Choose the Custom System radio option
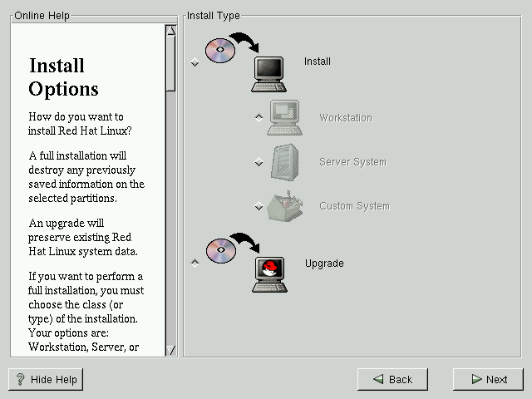This screenshot has width=532, height=399. (259, 206)
